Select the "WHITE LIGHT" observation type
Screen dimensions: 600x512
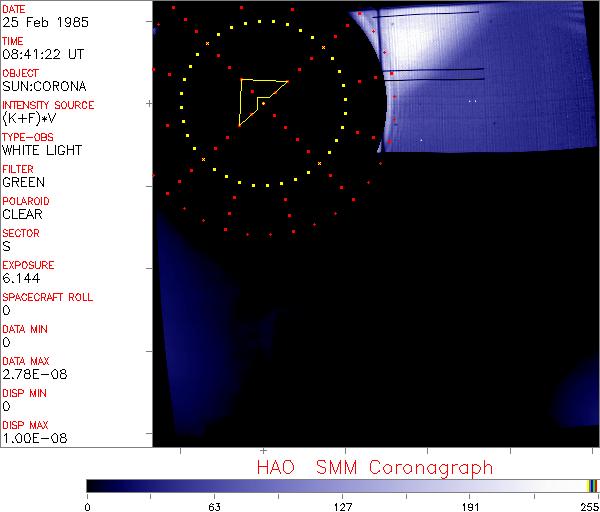click(x=42, y=151)
